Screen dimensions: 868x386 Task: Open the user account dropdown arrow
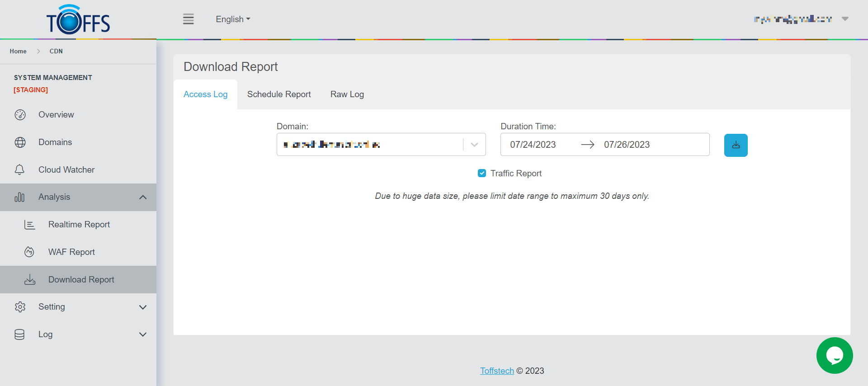845,19
